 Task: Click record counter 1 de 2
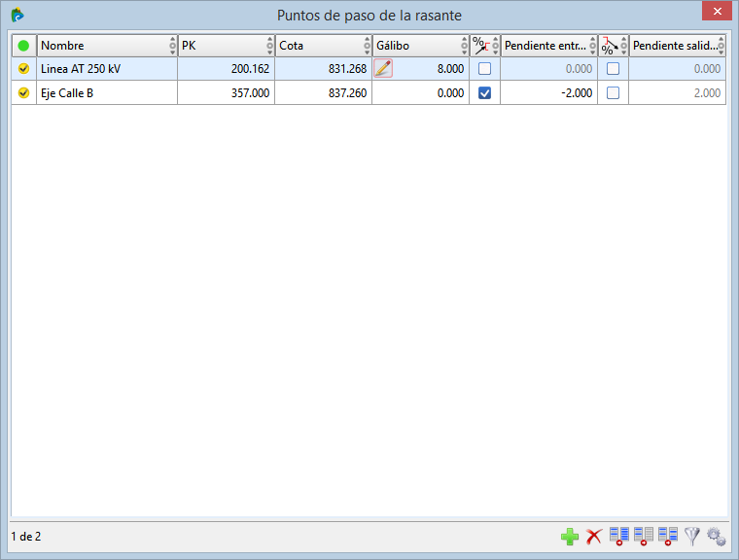(26, 537)
